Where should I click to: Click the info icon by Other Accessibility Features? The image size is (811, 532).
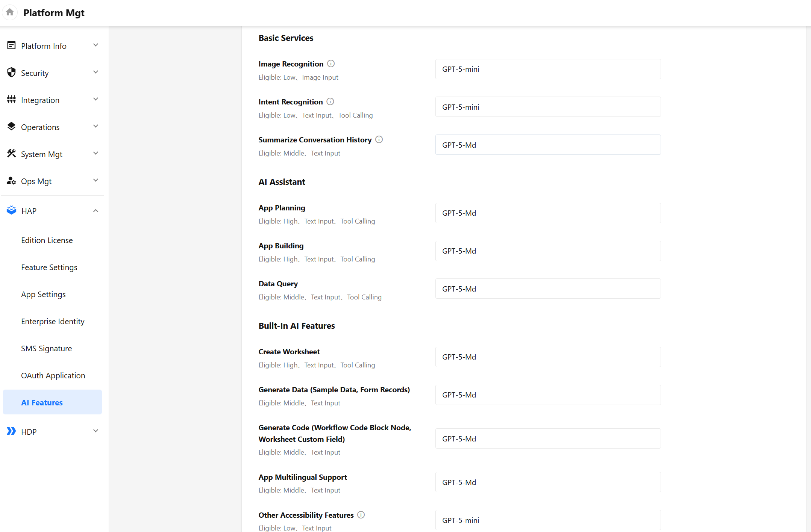(361, 515)
